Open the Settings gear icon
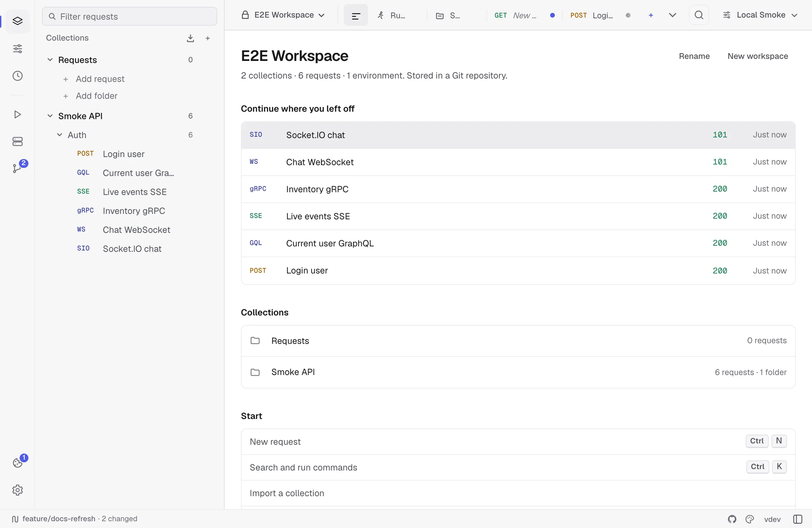Screen dimensions: 812x528 [17, 490]
